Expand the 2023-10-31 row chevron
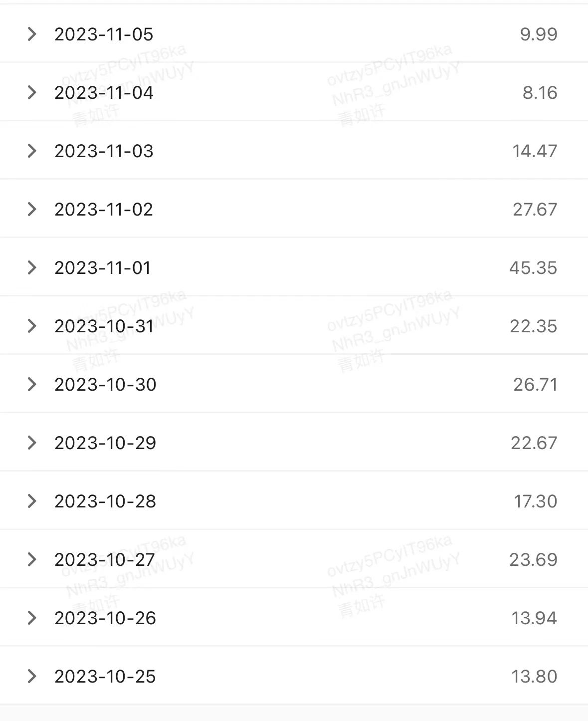The image size is (588, 721). 32,326
